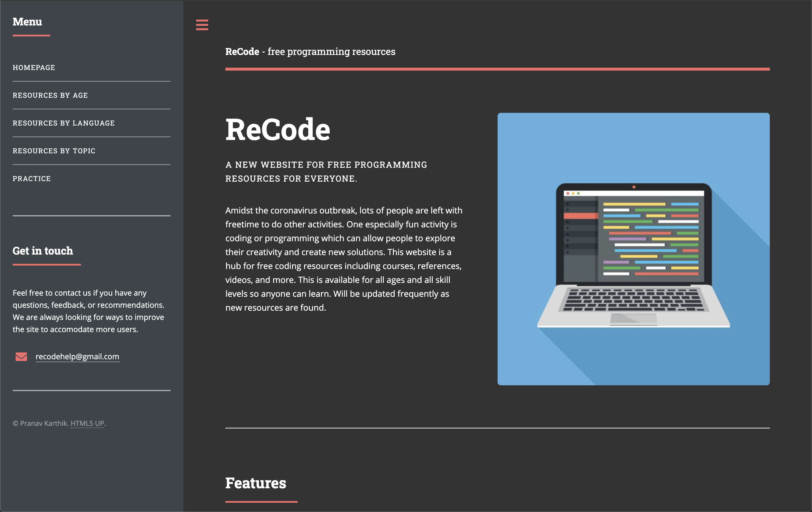Viewport: 812px width, 512px height.
Task: Click the Pranav Karthik copyright text
Action: (x=40, y=423)
